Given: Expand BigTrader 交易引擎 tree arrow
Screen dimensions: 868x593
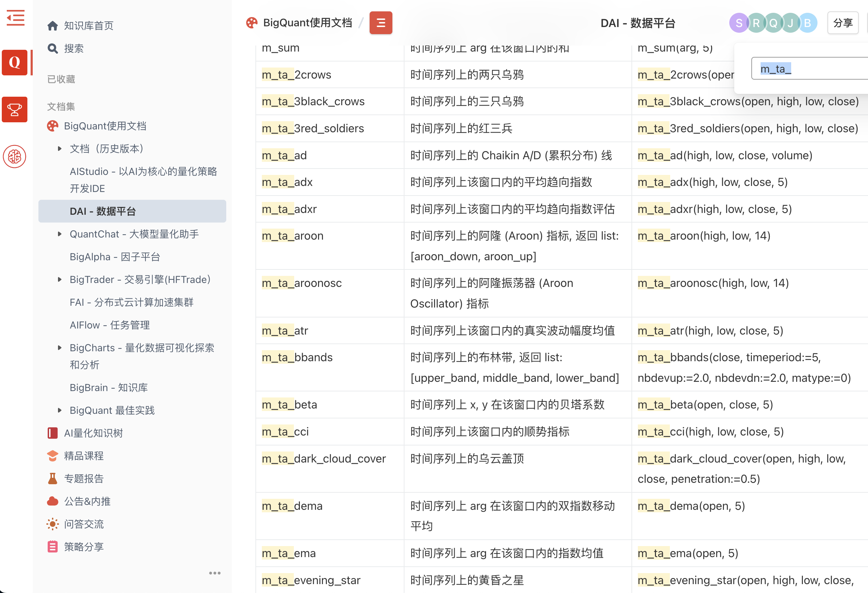Looking at the screenshot, I should click(59, 279).
